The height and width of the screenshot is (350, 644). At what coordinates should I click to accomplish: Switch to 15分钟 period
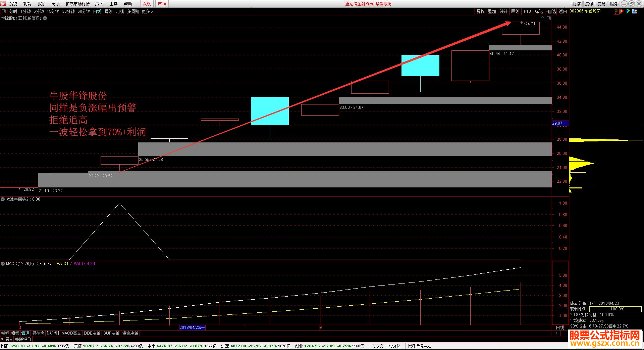point(53,11)
